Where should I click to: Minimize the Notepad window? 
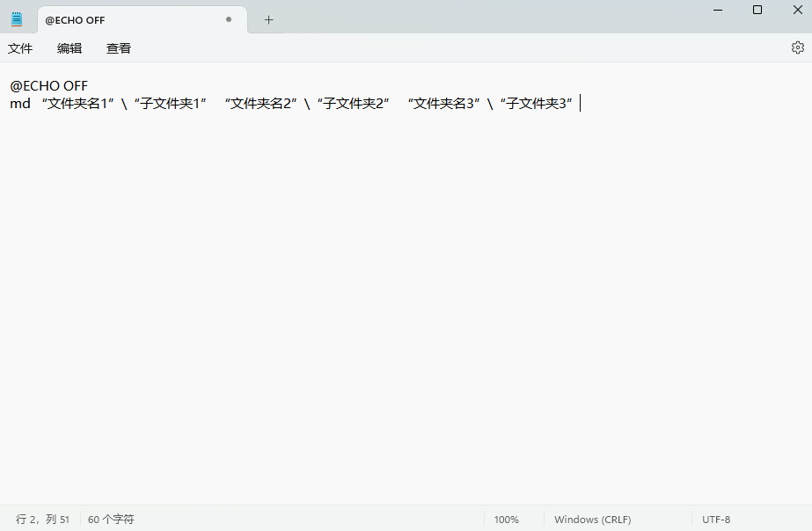718,10
